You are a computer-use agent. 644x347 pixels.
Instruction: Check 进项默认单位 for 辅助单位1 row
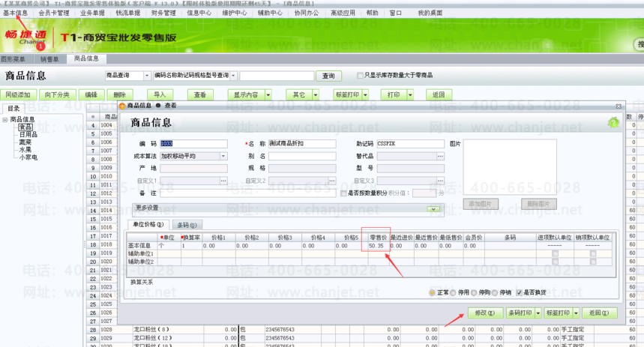click(x=556, y=253)
